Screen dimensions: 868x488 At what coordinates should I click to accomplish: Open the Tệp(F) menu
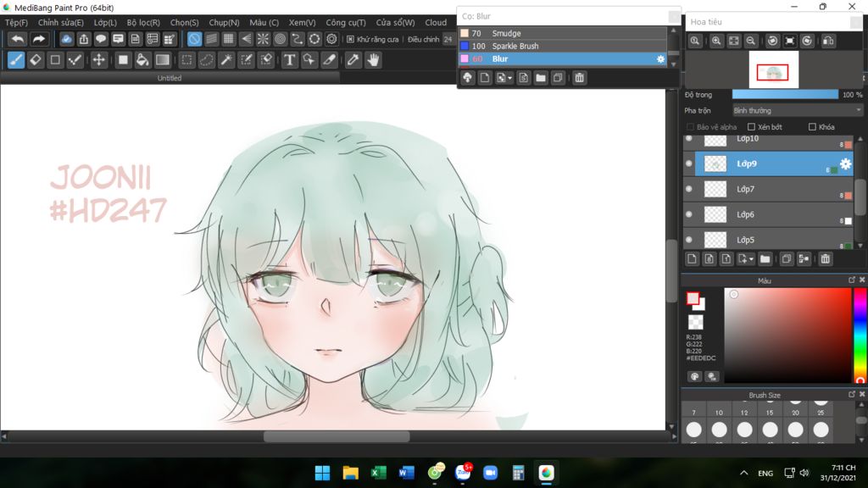[x=16, y=23]
